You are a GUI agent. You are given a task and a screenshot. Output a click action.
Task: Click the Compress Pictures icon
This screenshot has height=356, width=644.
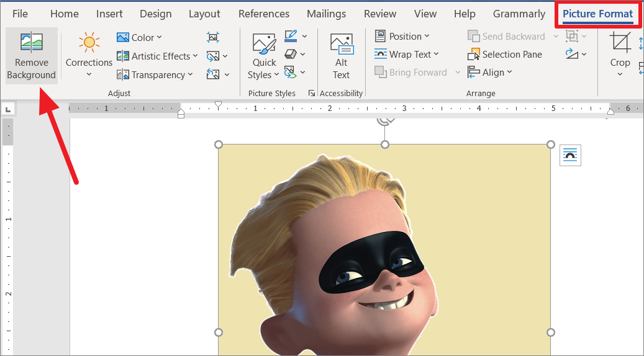point(213,38)
